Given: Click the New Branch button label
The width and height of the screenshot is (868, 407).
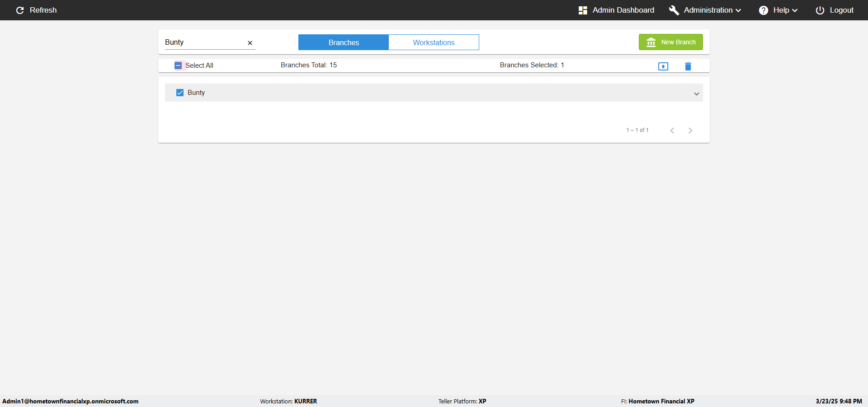Looking at the screenshot, I should 679,42.
